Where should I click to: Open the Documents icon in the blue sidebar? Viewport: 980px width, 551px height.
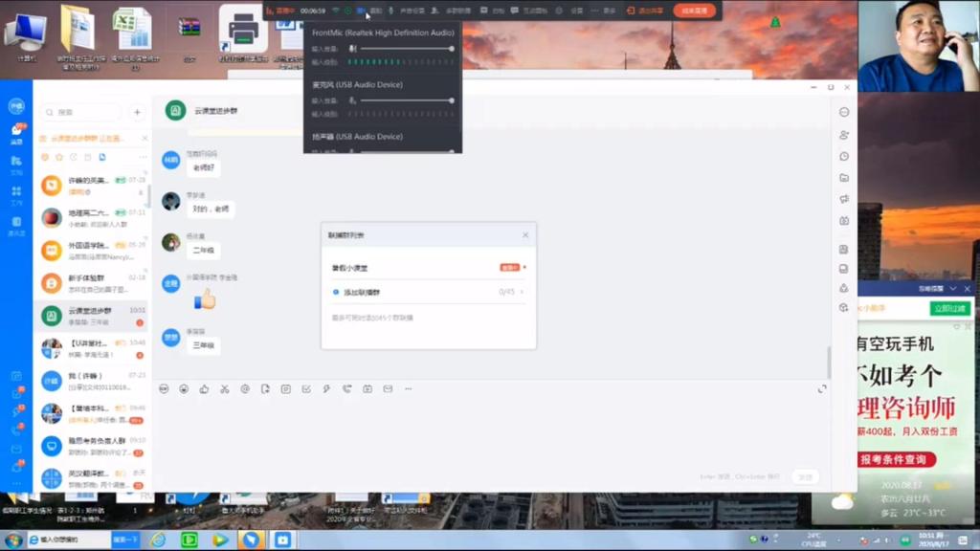tap(17, 165)
